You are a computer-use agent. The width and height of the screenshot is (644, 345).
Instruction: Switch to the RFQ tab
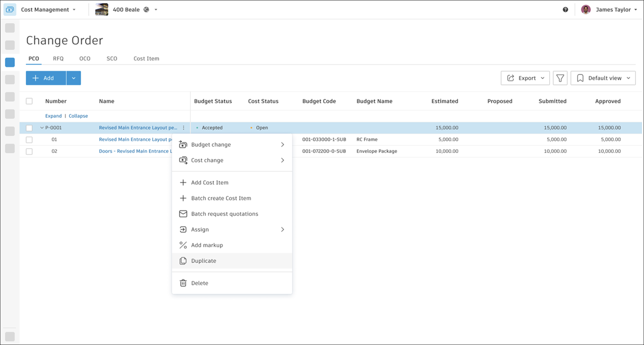(x=58, y=58)
